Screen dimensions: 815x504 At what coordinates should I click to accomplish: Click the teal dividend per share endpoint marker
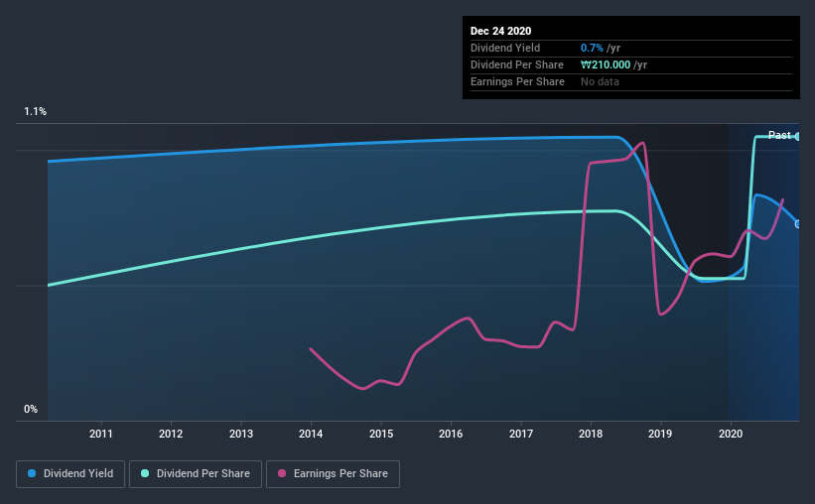[798, 137]
